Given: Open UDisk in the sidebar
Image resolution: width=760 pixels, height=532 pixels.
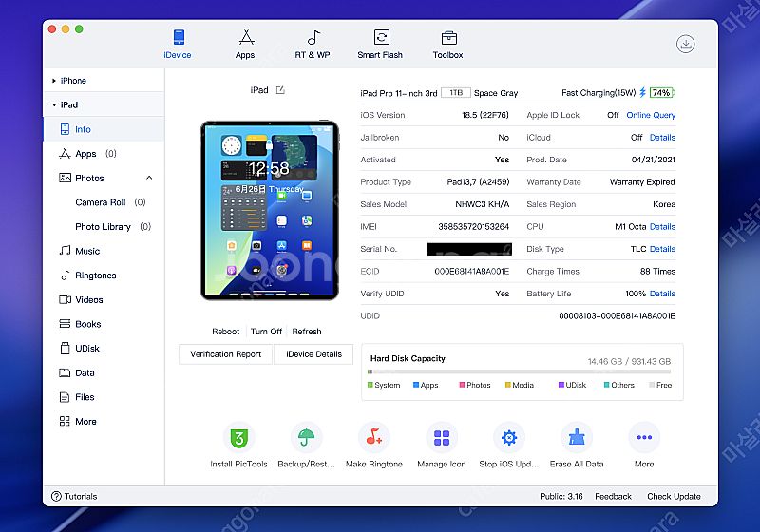Looking at the screenshot, I should (80, 348).
